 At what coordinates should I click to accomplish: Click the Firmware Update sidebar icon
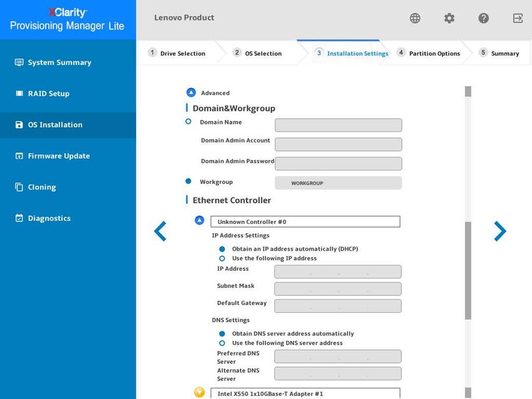pos(19,156)
